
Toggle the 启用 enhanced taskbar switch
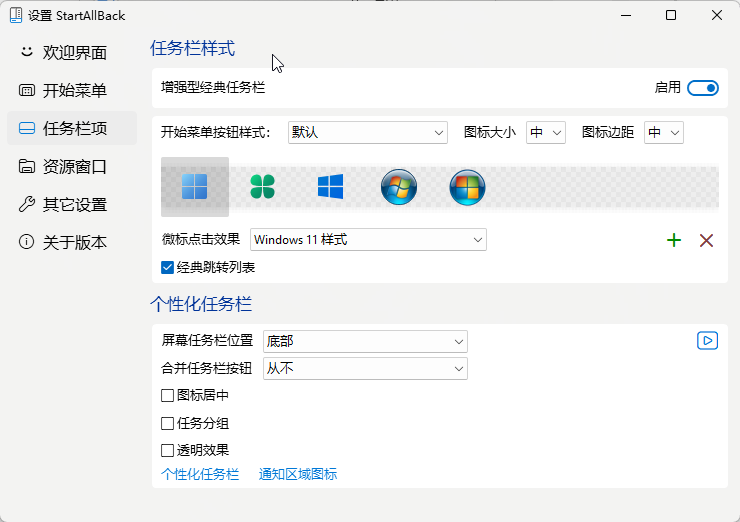tap(703, 88)
